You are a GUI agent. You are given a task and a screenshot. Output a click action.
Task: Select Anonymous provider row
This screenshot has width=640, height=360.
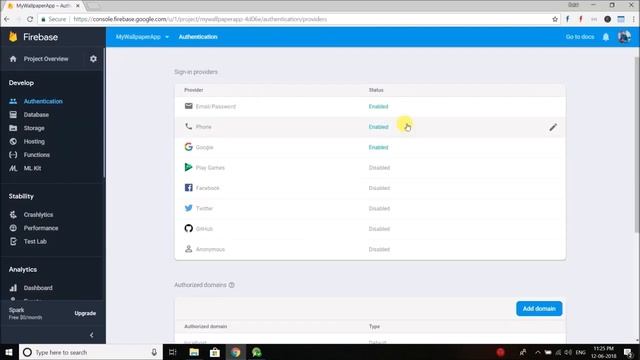coord(370,249)
